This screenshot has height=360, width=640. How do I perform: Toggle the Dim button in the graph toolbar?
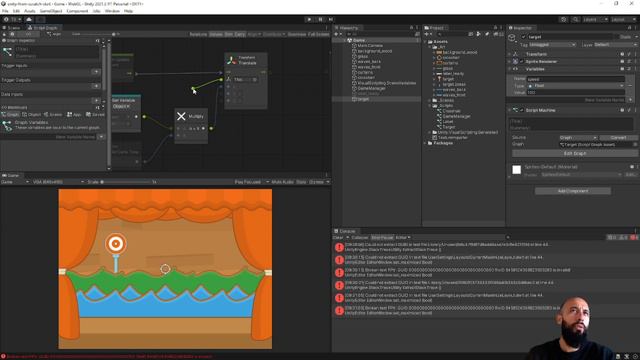[229, 34]
